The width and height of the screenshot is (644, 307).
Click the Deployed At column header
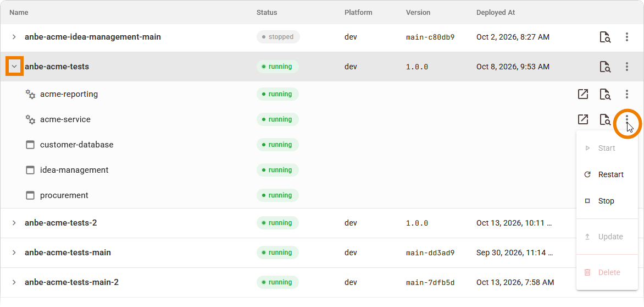[496, 13]
